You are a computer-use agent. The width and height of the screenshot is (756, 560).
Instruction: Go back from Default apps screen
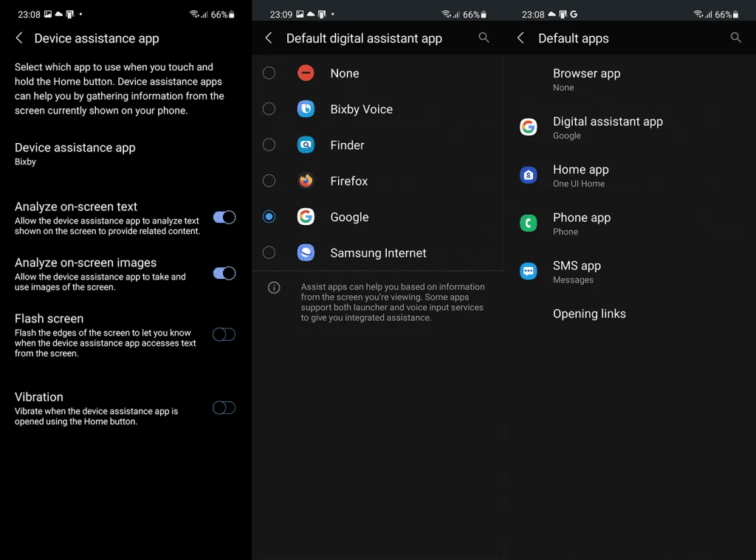[x=520, y=38]
